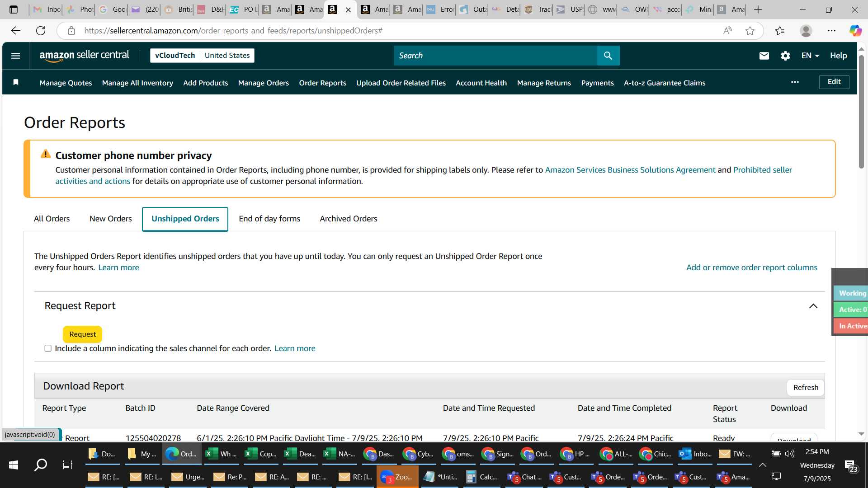The width and height of the screenshot is (868, 488).
Task: Open Windows taskbar search
Action: 41,465
